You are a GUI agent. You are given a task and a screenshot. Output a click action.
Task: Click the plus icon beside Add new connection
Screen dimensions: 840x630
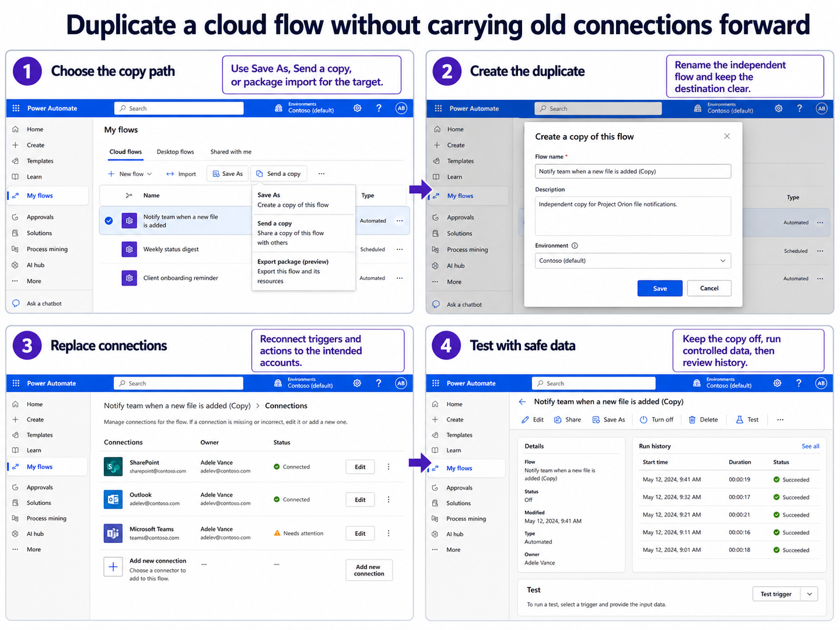(x=113, y=566)
